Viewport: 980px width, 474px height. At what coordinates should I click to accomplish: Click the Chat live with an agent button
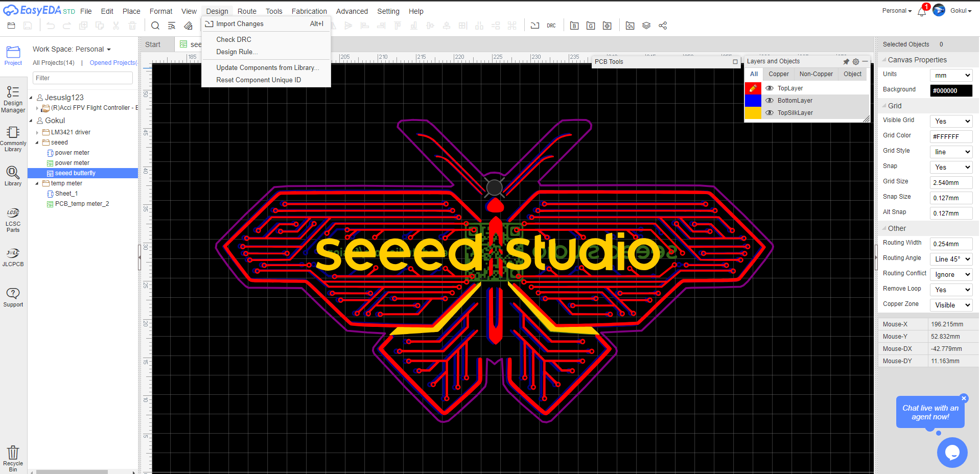(x=930, y=412)
